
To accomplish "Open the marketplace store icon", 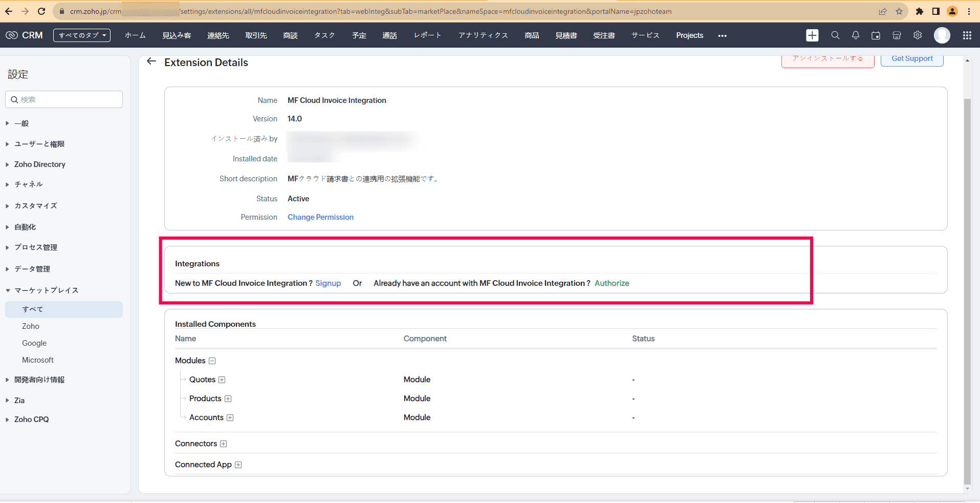I will click(897, 35).
